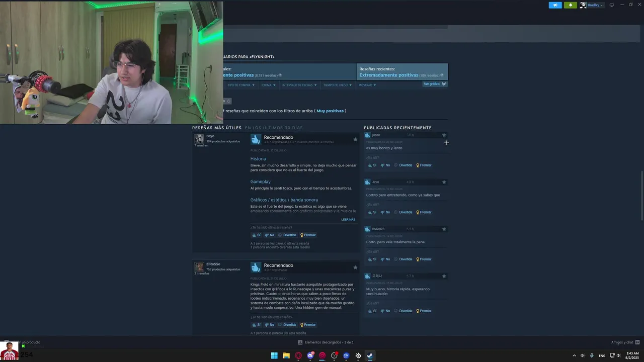Show hidden system tray icons
This screenshot has height=362, width=644.
574,355
